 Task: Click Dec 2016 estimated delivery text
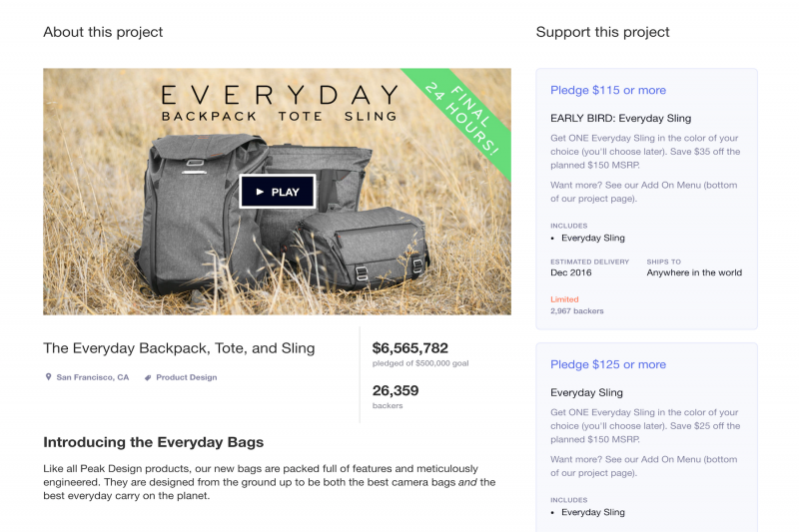tap(570, 272)
